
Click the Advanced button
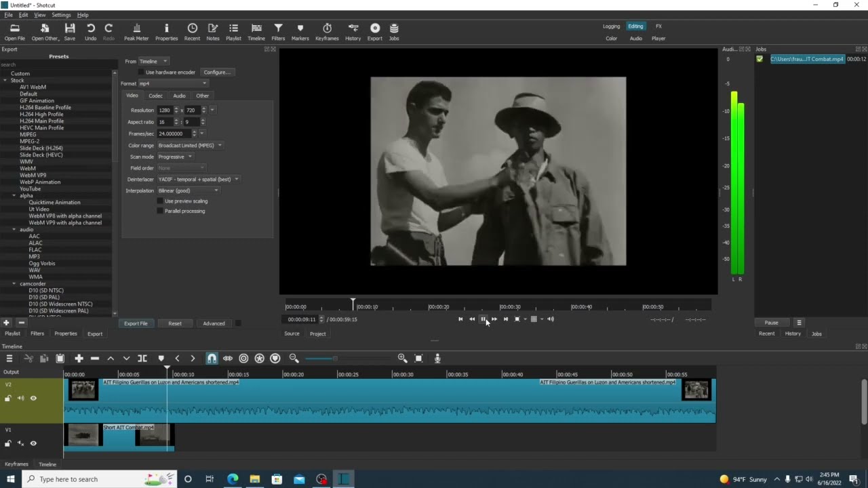point(214,323)
